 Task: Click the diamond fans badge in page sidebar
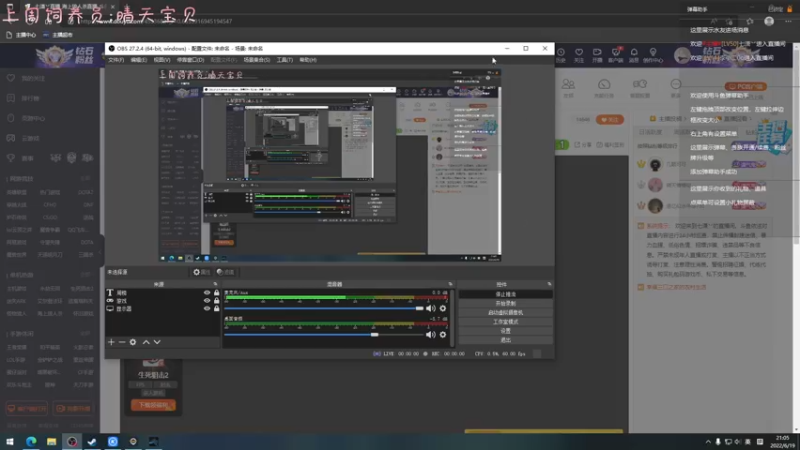pos(64,56)
